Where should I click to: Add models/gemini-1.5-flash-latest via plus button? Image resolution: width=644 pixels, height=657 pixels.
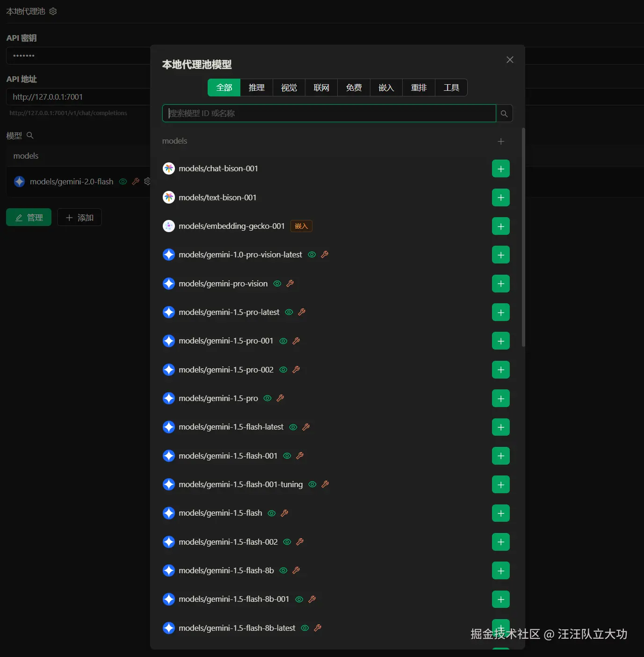tap(500, 427)
